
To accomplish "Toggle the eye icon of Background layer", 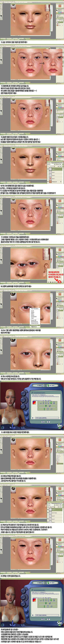I will coord(48,182).
